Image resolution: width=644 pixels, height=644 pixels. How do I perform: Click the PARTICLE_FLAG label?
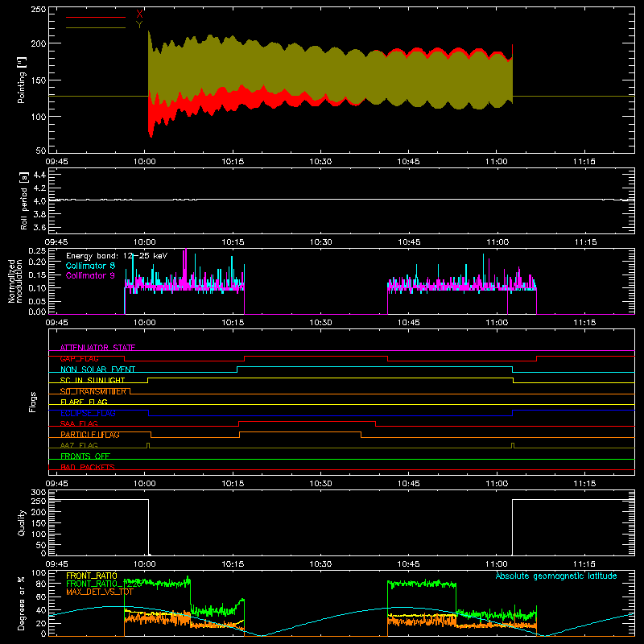coord(90,434)
